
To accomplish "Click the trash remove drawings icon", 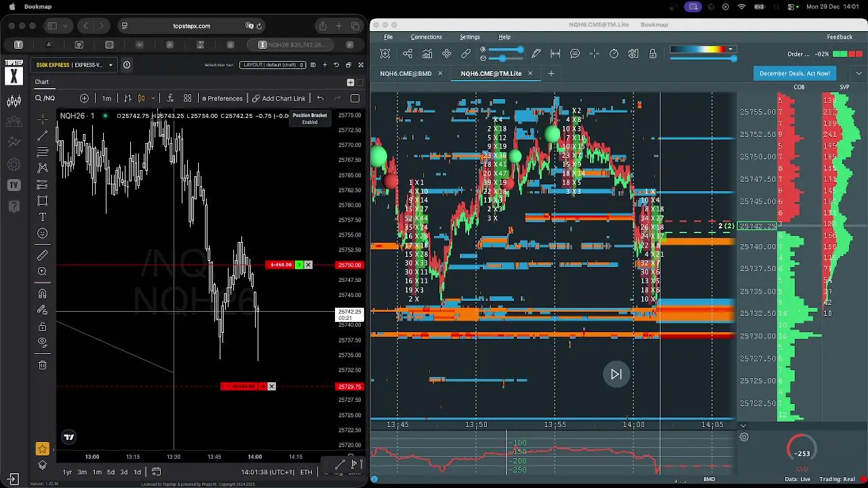I will point(42,365).
